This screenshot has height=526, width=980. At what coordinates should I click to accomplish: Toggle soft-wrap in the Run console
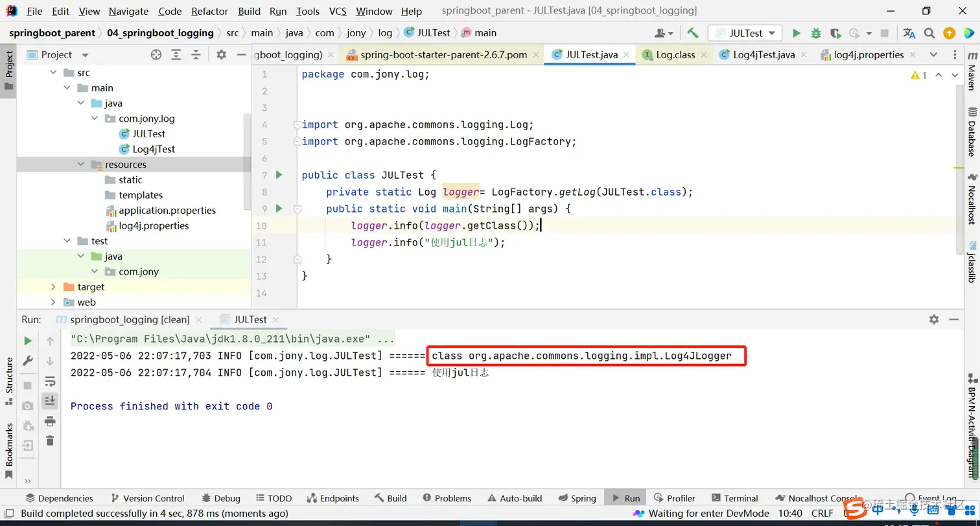[x=50, y=381]
